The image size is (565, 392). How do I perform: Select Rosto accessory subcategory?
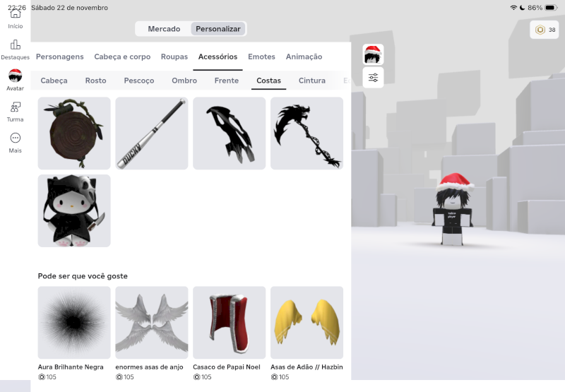(96, 81)
